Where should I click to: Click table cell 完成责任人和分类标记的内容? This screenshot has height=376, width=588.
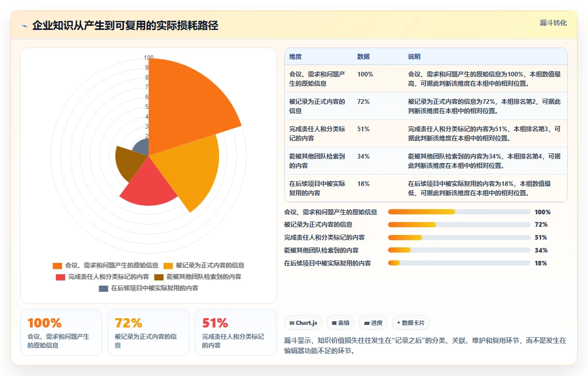pos(317,133)
